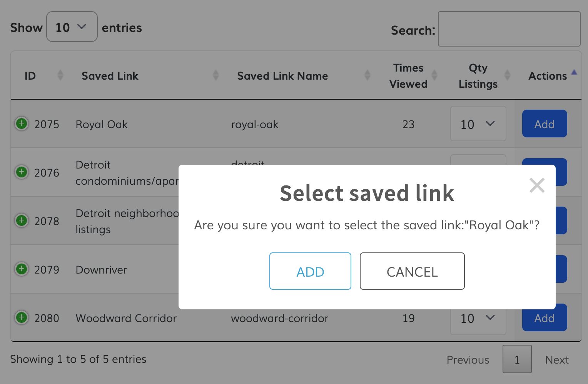Sort by Saved Link Name column
Image resolution: width=588 pixels, height=384 pixels.
[x=282, y=76]
